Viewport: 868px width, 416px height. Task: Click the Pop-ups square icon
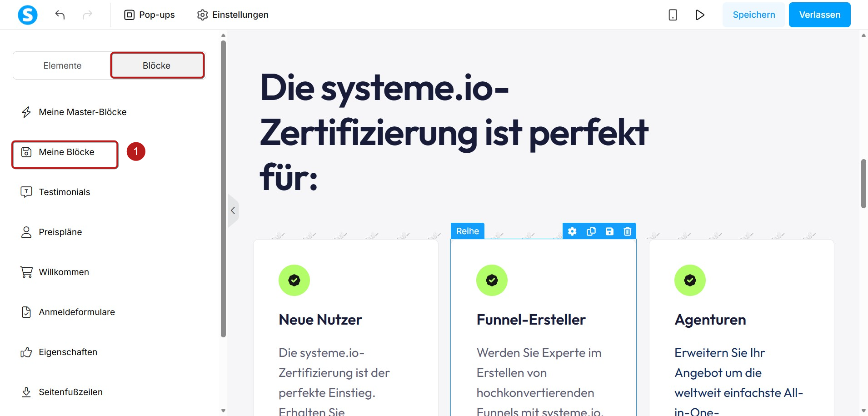click(129, 15)
